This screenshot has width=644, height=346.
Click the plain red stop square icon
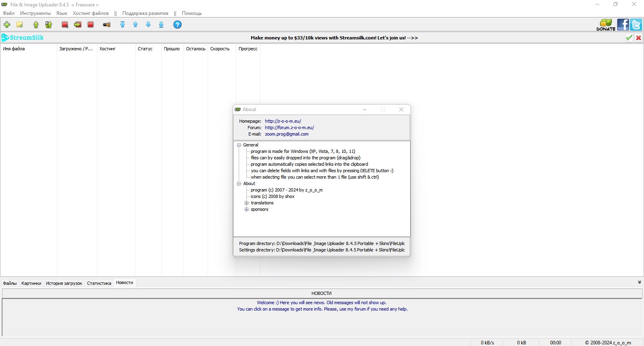(x=91, y=25)
